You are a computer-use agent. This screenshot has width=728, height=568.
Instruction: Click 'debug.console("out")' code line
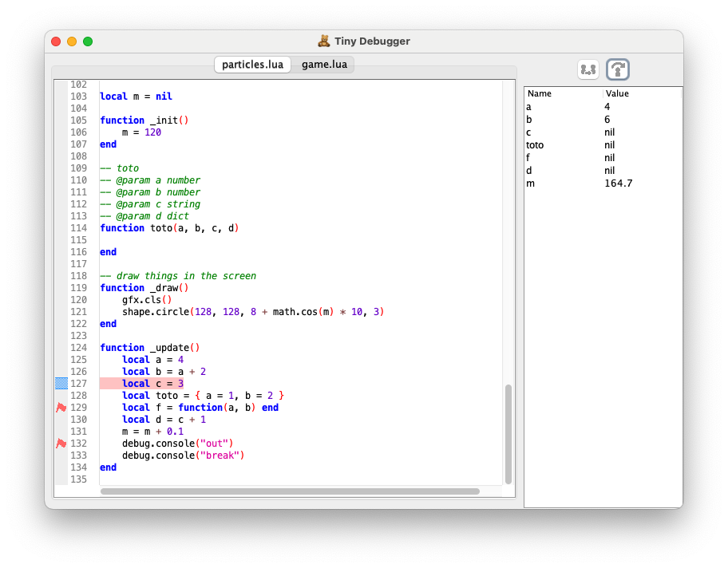click(177, 444)
